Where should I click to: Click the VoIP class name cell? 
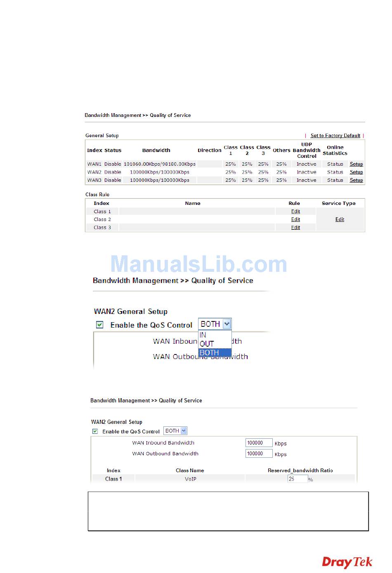[191, 479]
